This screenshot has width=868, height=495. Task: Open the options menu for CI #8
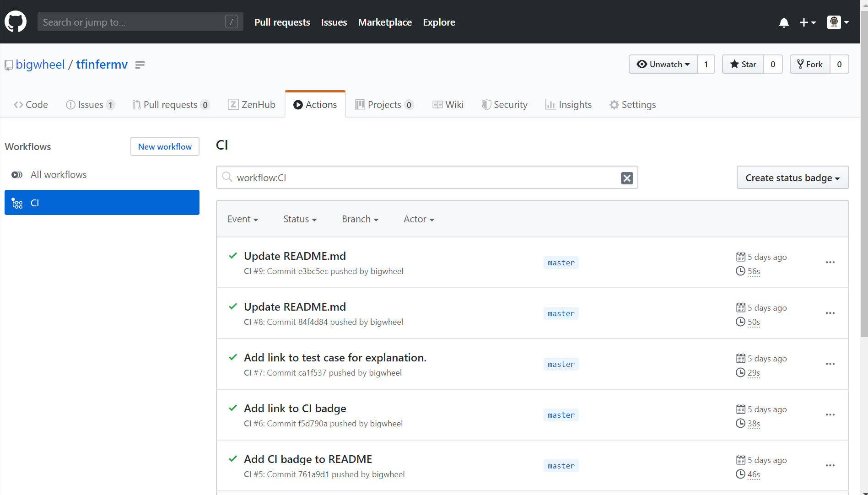pyautogui.click(x=830, y=313)
